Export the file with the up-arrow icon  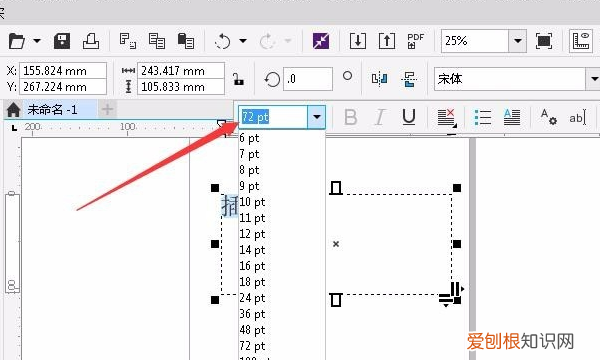[387, 41]
